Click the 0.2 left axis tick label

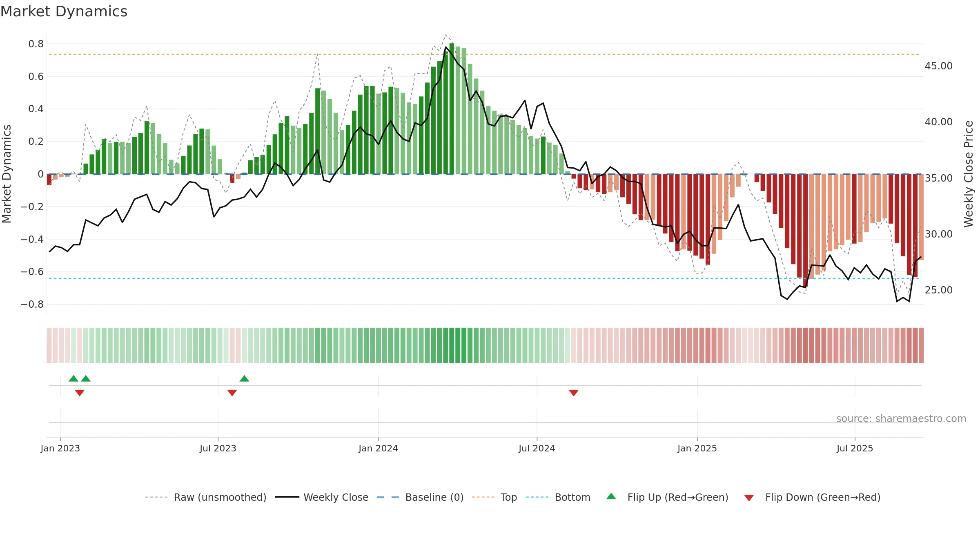36,142
